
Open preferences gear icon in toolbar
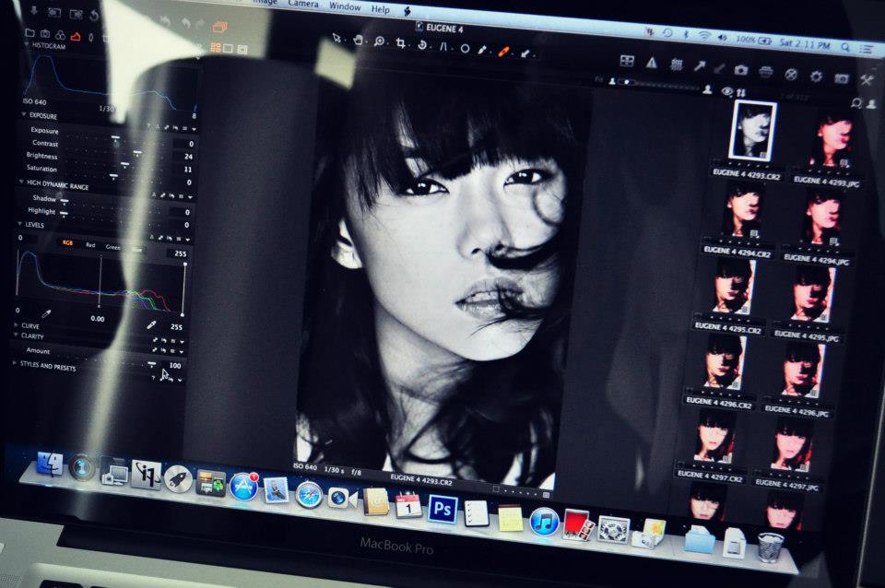pos(816,76)
